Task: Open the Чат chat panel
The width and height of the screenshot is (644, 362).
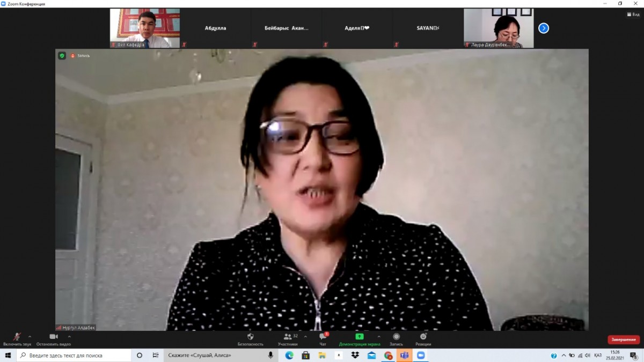Action: pyautogui.click(x=323, y=337)
